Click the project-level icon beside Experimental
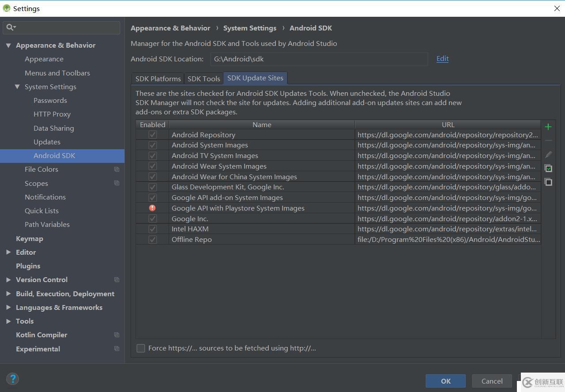The image size is (565, 392). point(117,349)
